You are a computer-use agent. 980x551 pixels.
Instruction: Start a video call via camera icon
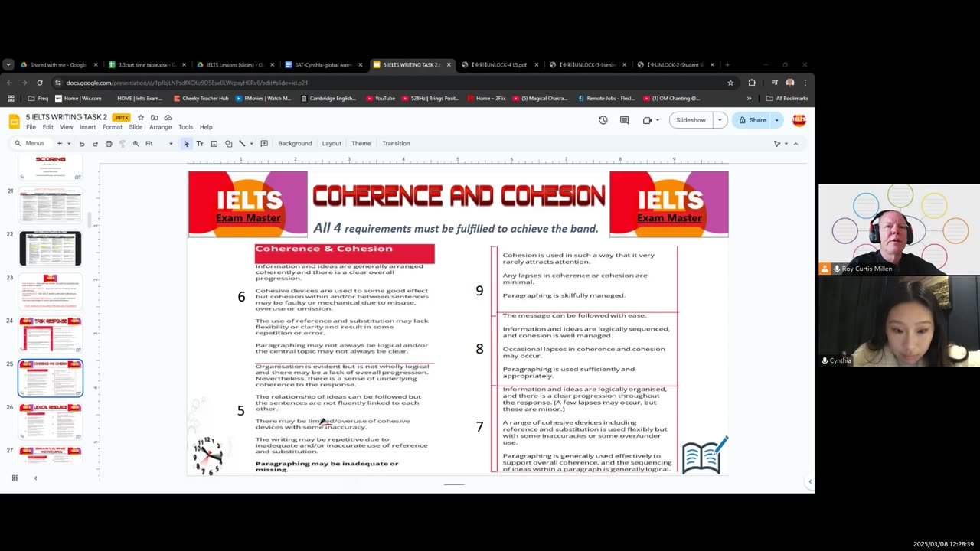pyautogui.click(x=647, y=120)
